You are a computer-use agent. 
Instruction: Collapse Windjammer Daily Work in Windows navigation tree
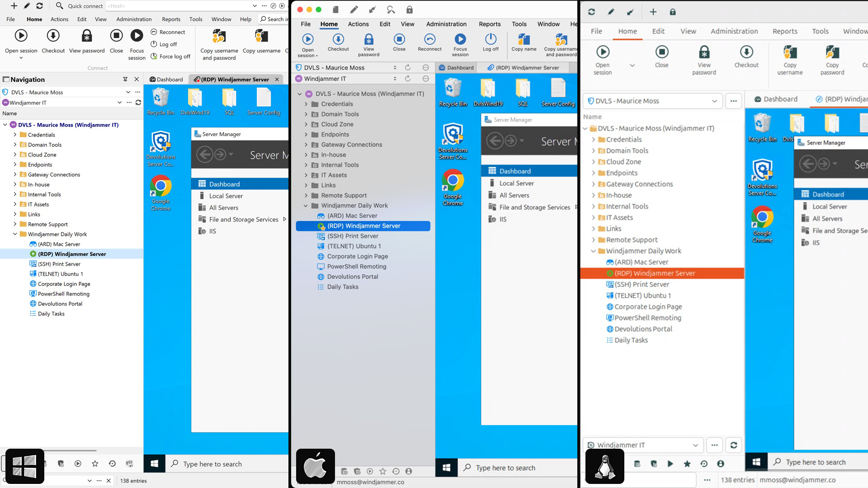click(x=15, y=234)
